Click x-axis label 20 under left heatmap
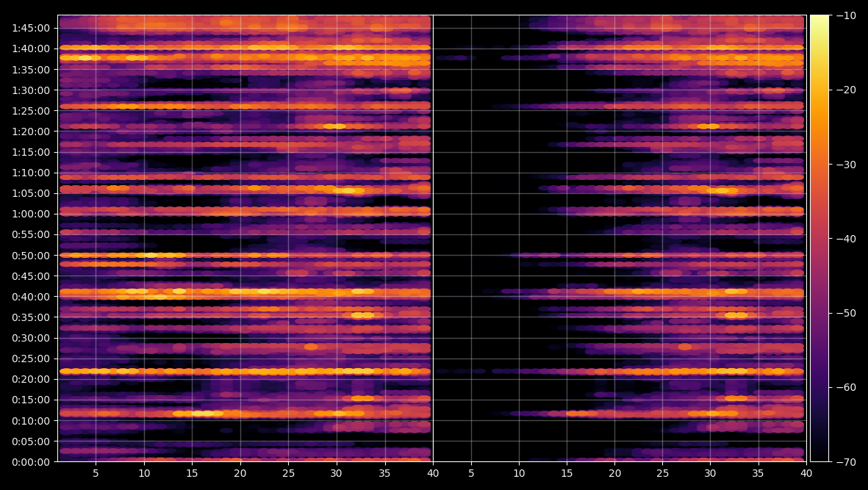 pos(240,473)
